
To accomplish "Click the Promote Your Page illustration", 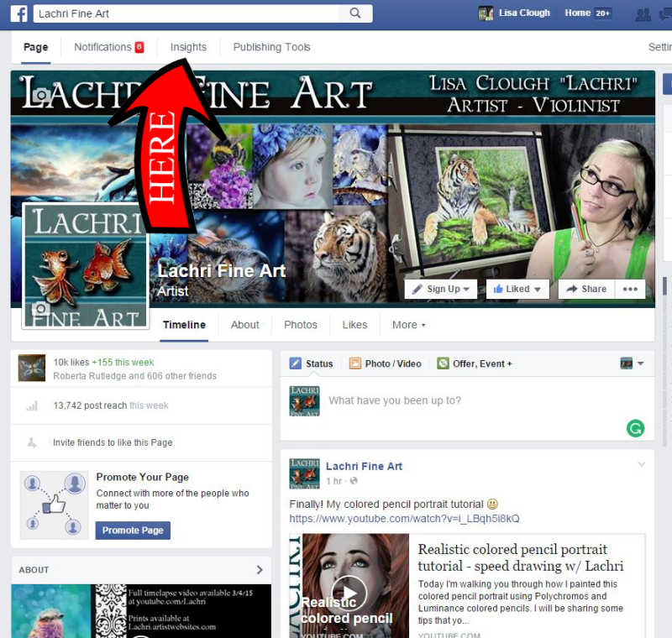I will 54,505.
